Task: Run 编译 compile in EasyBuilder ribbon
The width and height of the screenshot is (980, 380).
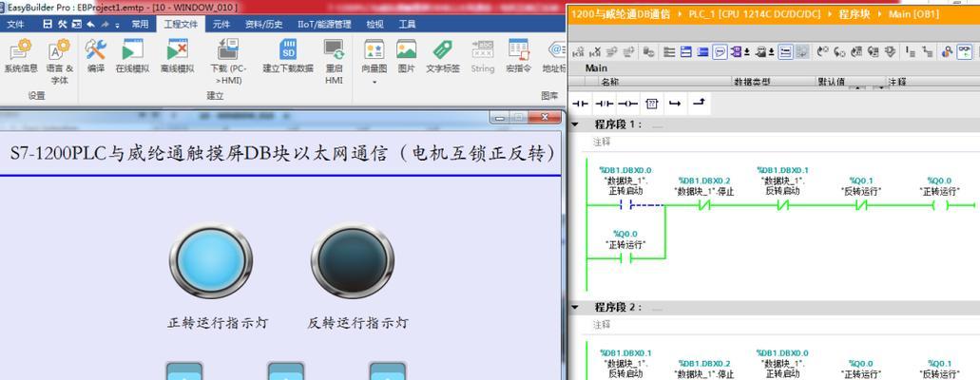Action: point(96,56)
